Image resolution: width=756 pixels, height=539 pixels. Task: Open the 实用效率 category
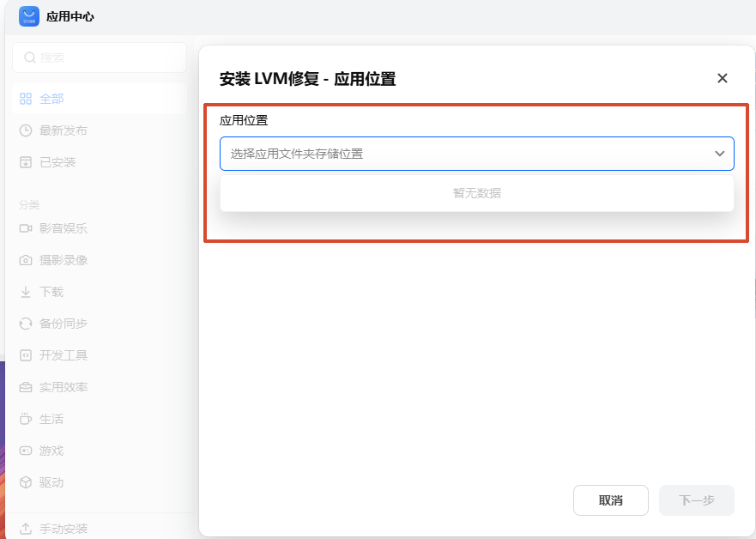pyautogui.click(x=64, y=387)
